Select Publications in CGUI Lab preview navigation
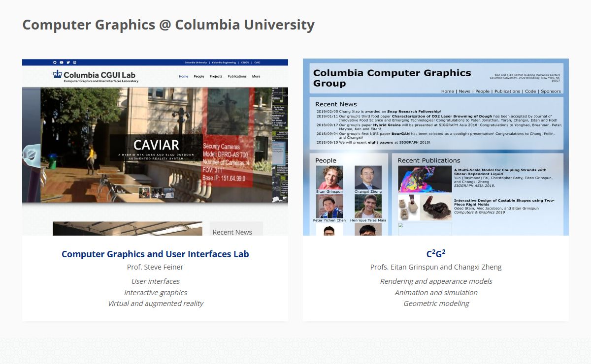The image size is (591, 364). tap(237, 76)
